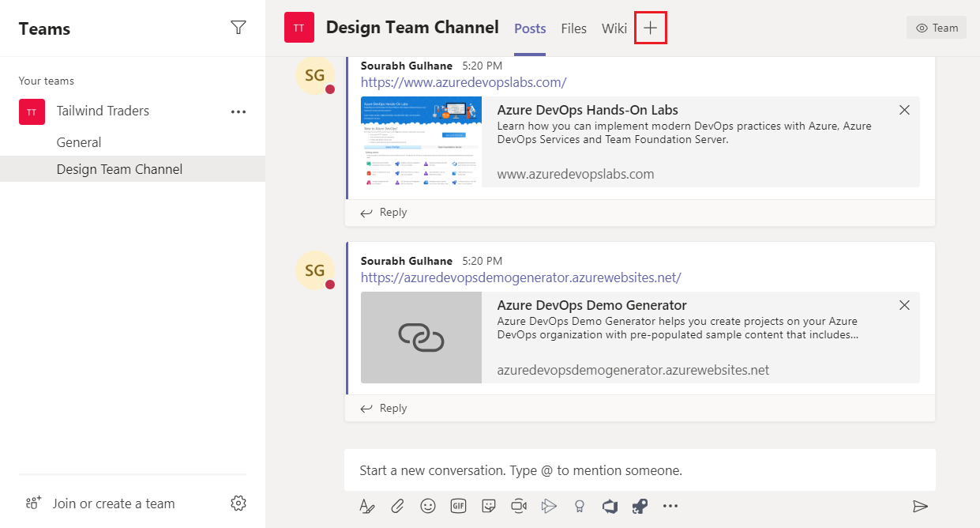
Task: Attach a file with the paperclip icon
Action: tap(398, 506)
